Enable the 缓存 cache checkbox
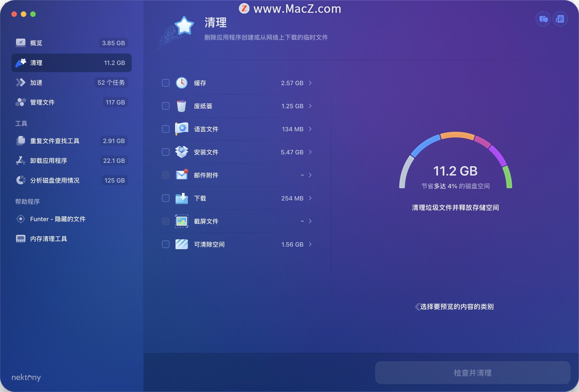579x392 pixels. (x=166, y=83)
